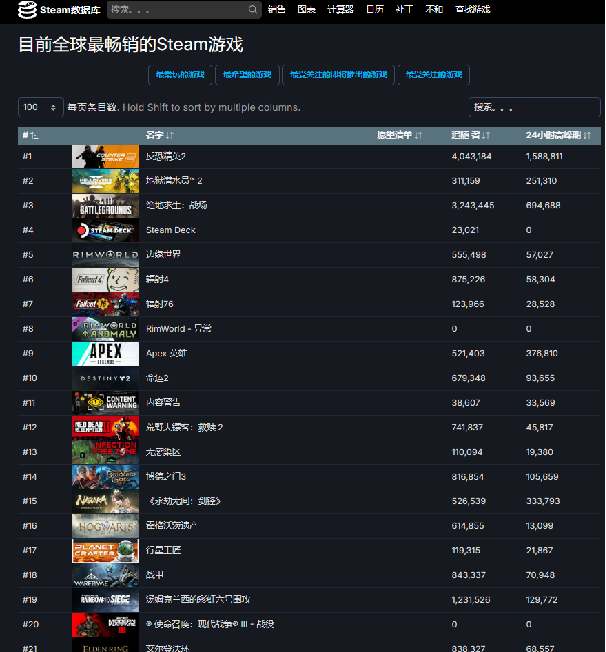Open the Steam Deck name link in row #4
The width and height of the screenshot is (606, 652).
tap(171, 230)
